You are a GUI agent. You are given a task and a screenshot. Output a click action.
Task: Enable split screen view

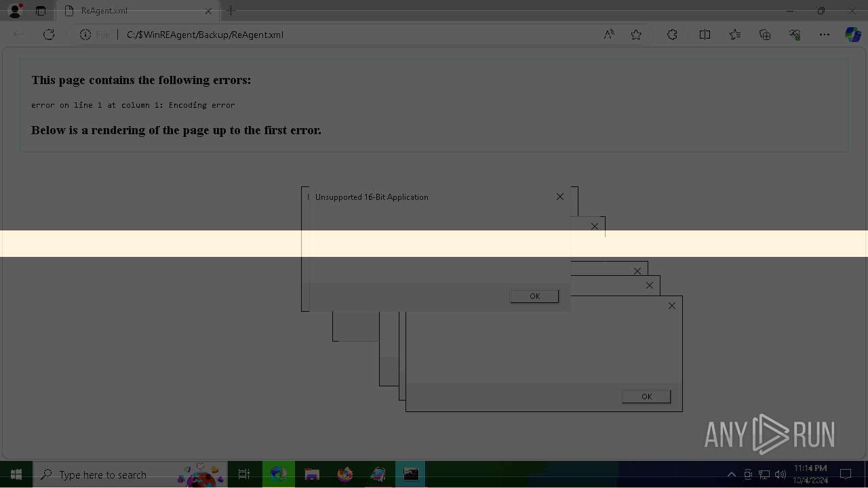[705, 35]
